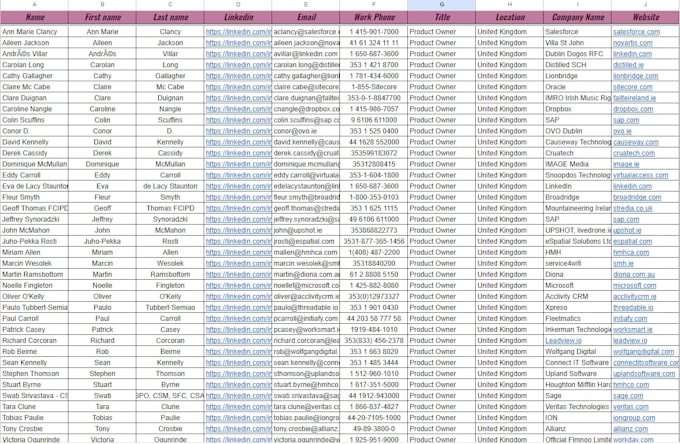Open the ovo.ie website link
680x444 pixels.
tap(622, 131)
